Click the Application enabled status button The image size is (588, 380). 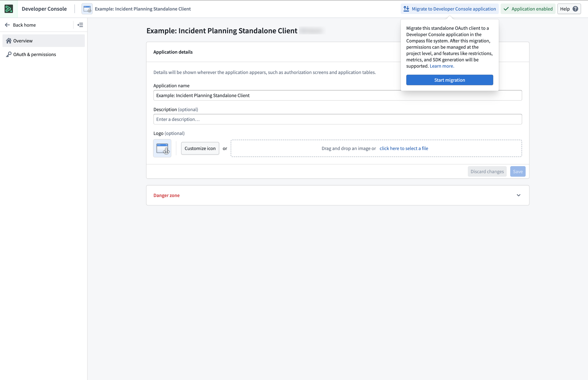[528, 9]
